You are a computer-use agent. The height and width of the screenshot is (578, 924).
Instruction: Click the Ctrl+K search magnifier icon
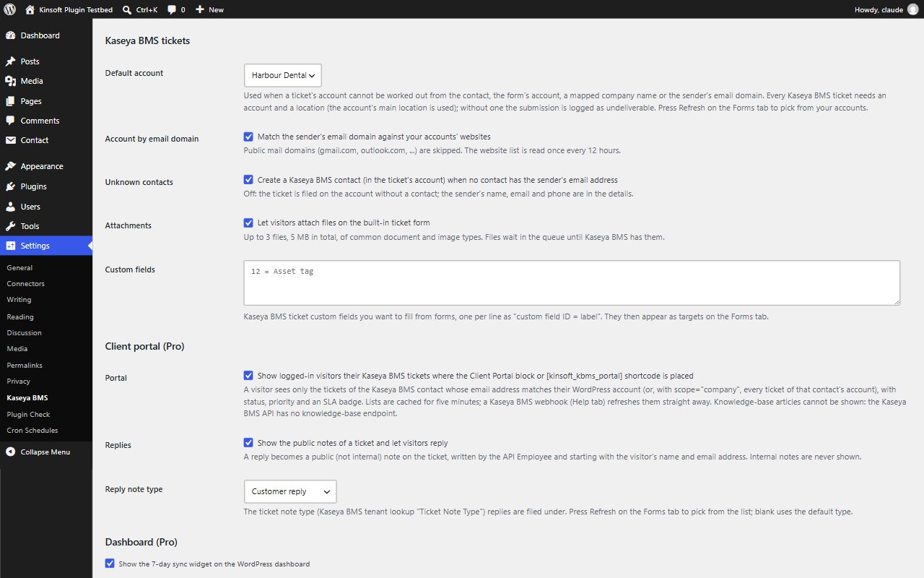[x=127, y=9]
